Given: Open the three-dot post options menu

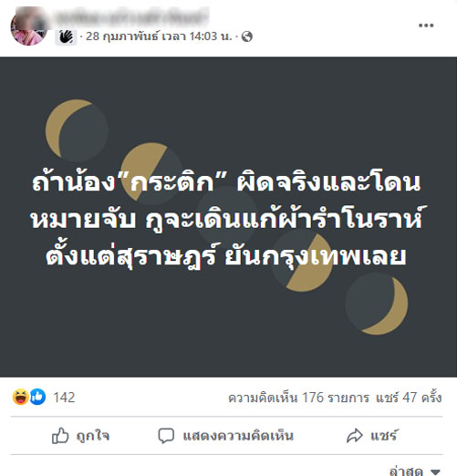Looking at the screenshot, I should point(426,26).
